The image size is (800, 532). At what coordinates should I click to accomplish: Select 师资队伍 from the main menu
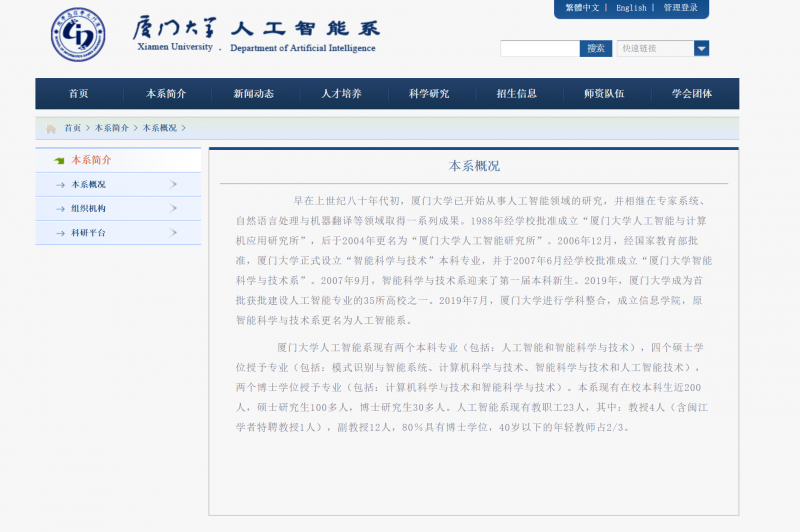point(604,94)
